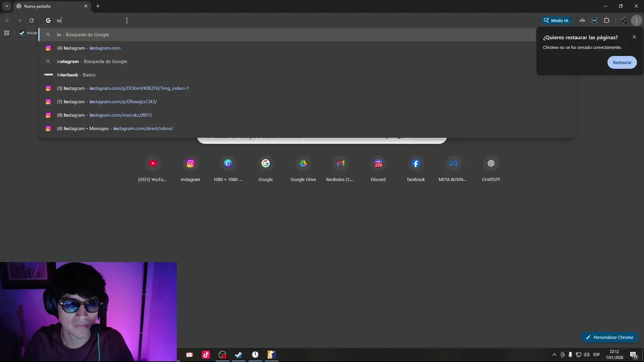This screenshot has height=362, width=644.
Task: Activate Modo IA button
Action: (x=555, y=21)
